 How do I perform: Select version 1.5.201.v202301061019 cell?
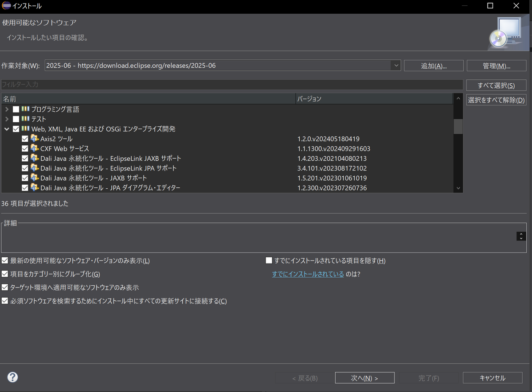point(332,178)
